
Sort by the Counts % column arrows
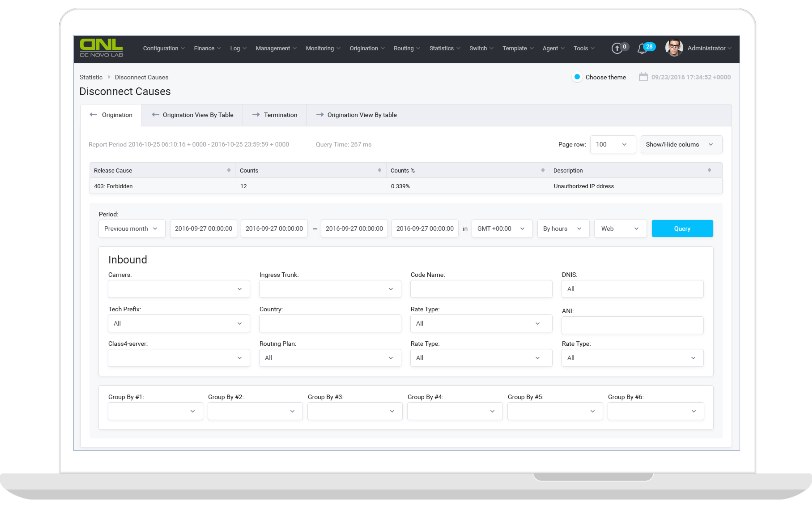(542, 170)
